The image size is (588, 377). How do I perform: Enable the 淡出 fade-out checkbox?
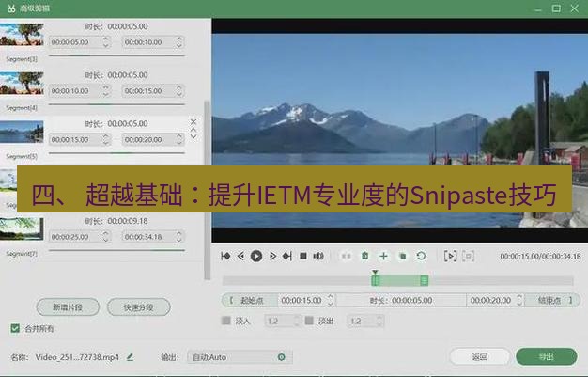[x=309, y=321]
